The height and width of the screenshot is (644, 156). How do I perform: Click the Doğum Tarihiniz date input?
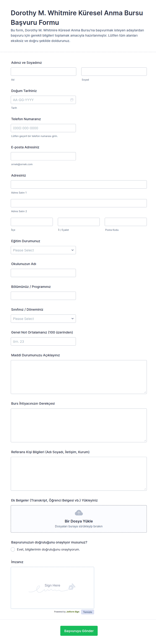tap(40, 100)
